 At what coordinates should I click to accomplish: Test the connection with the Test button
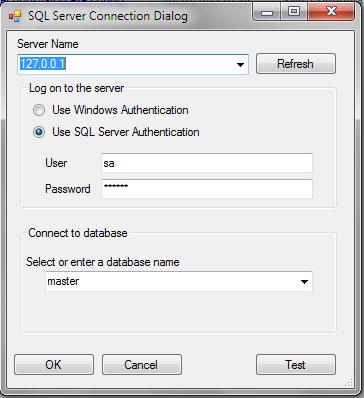(x=296, y=365)
